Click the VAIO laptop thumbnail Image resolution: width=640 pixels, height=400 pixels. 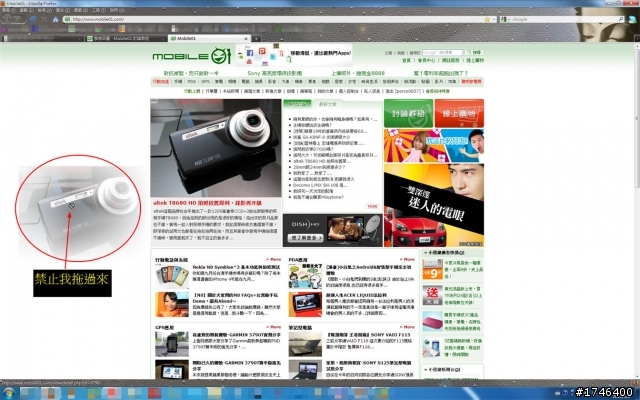tap(305, 344)
